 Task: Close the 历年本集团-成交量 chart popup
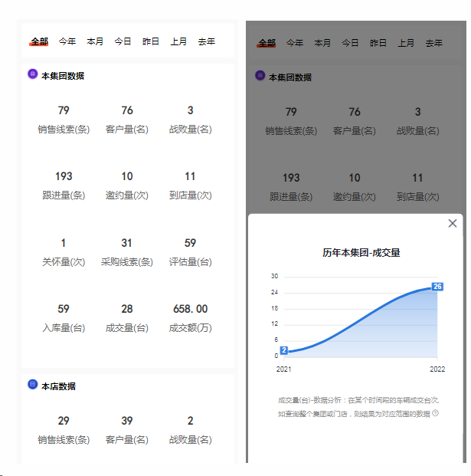pyautogui.click(x=452, y=224)
